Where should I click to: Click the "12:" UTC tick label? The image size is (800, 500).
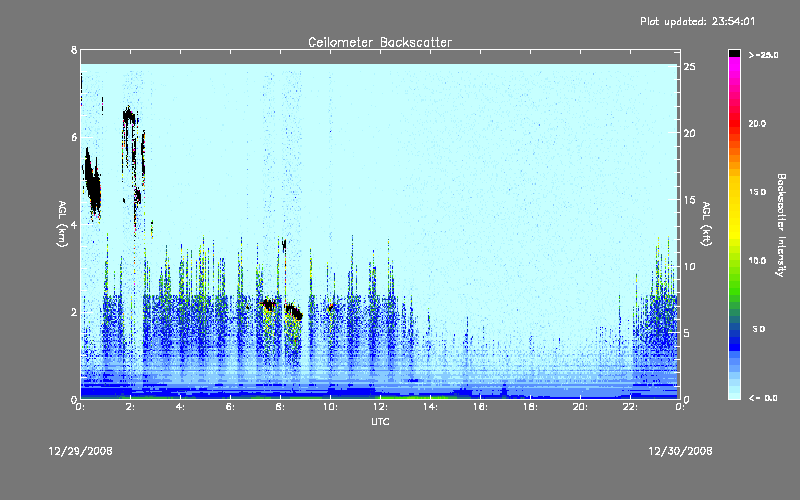380,407
